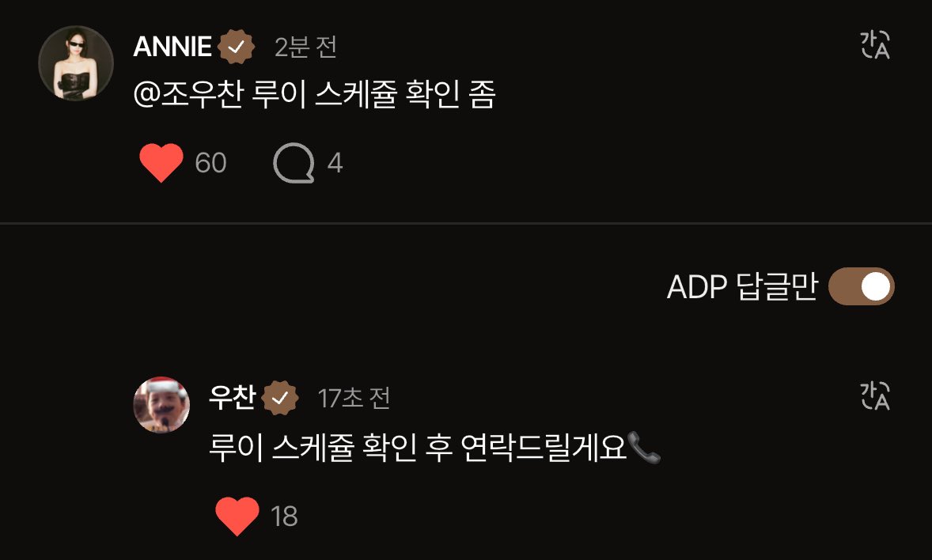Tap the ADP 답글만 label
The width and height of the screenshot is (932, 560).
tap(742, 286)
